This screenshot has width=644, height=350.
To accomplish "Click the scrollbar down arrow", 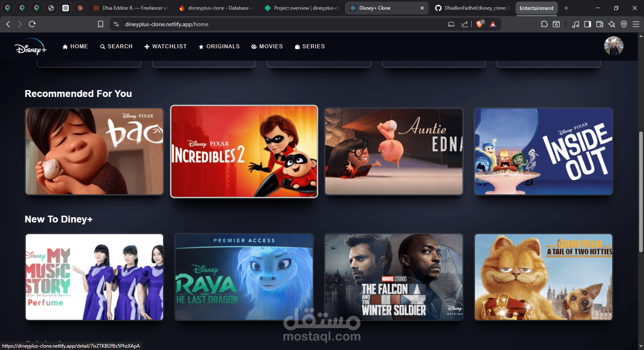I will click(x=641, y=346).
